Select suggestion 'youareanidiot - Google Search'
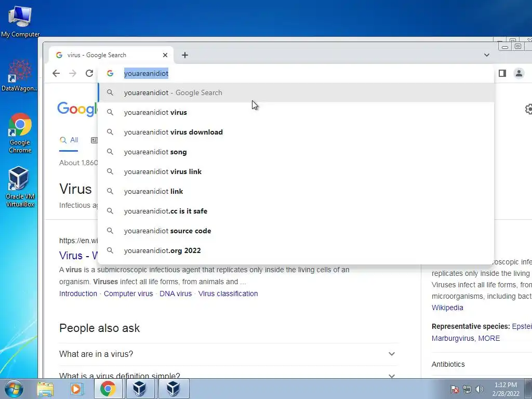The image size is (532, 399). click(x=296, y=92)
